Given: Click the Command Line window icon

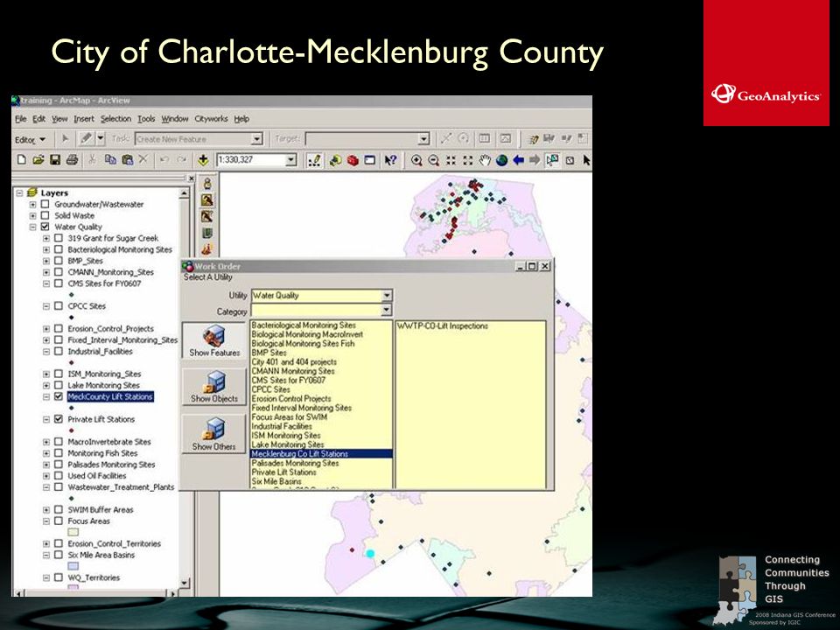Looking at the screenshot, I should tap(369, 159).
